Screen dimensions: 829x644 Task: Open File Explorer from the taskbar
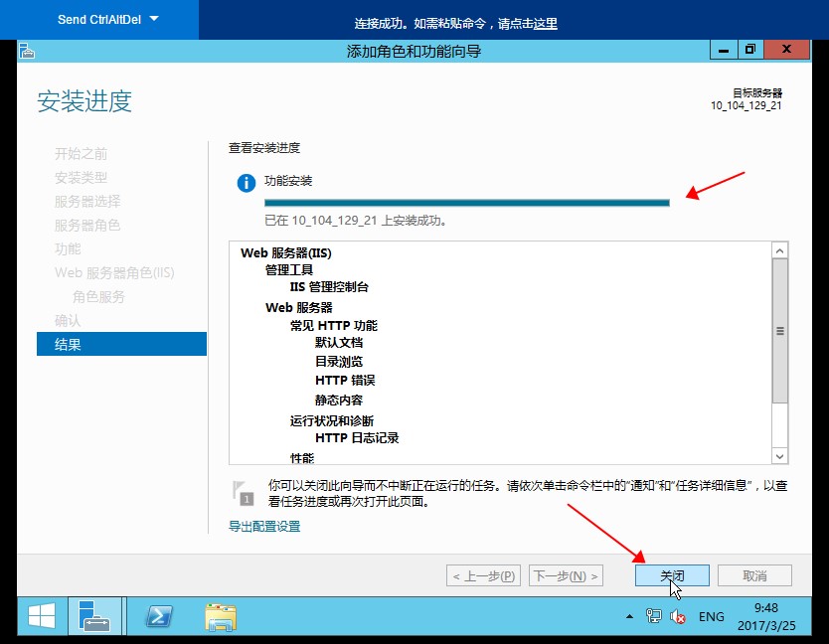[221, 617]
